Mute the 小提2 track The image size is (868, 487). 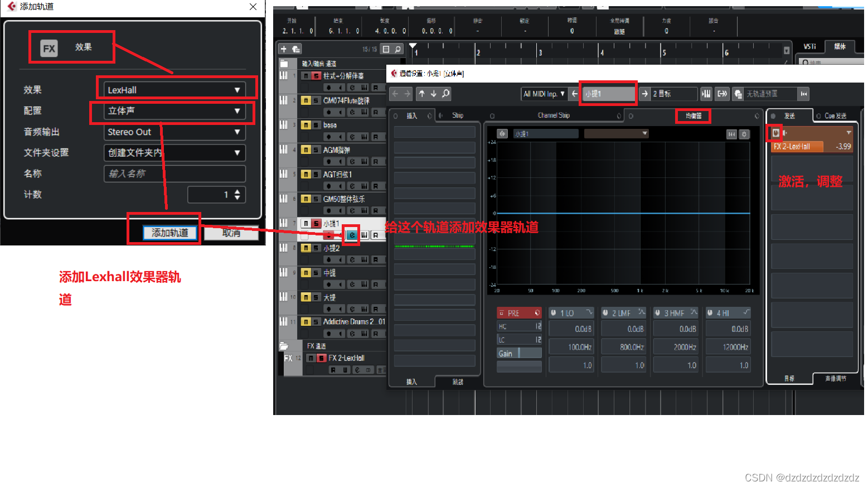click(306, 248)
